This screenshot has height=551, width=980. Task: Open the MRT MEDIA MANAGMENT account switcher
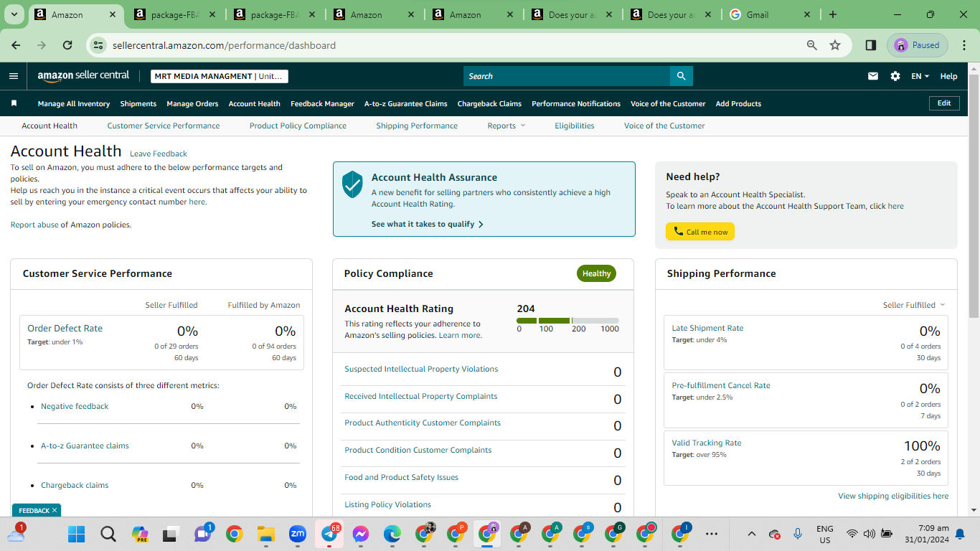click(x=220, y=76)
